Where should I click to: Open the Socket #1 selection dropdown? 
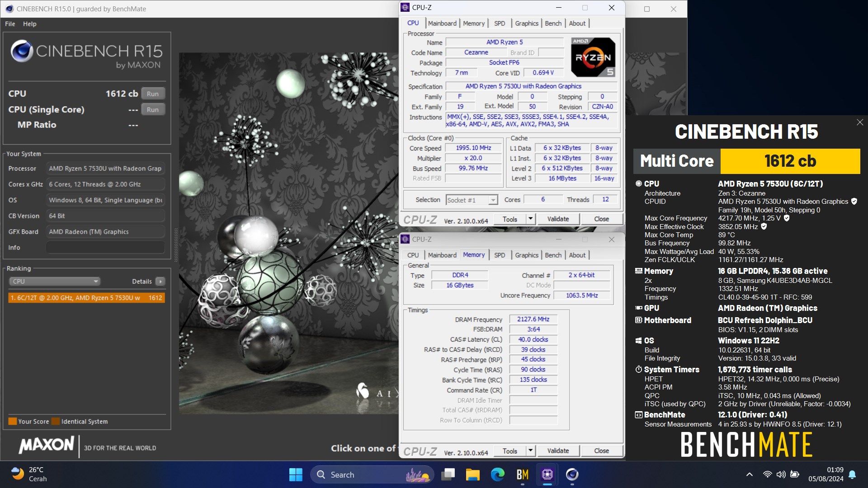point(472,200)
